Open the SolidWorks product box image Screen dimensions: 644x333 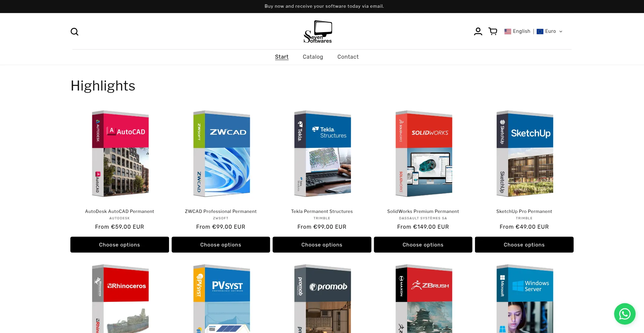(x=424, y=154)
